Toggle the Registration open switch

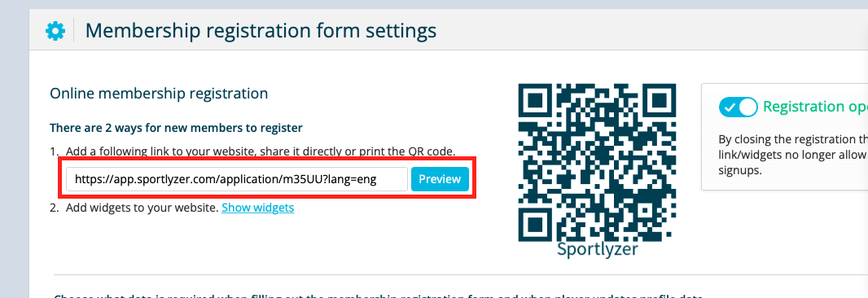tap(738, 107)
